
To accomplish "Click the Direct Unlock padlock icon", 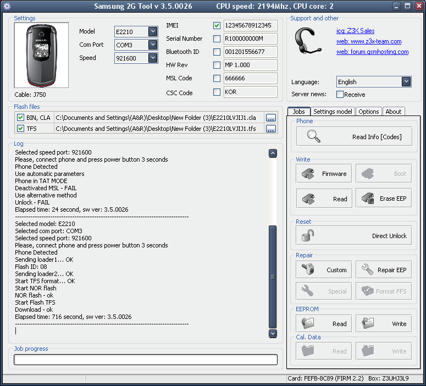I will pyautogui.click(x=308, y=235).
